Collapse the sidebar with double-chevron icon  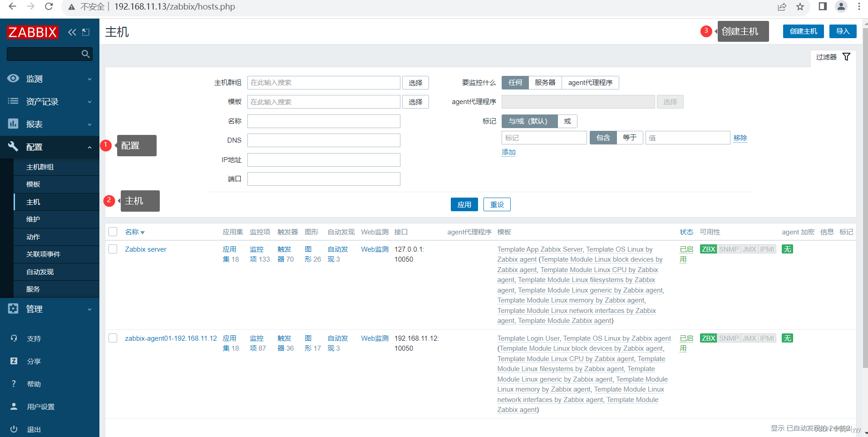pyautogui.click(x=72, y=32)
